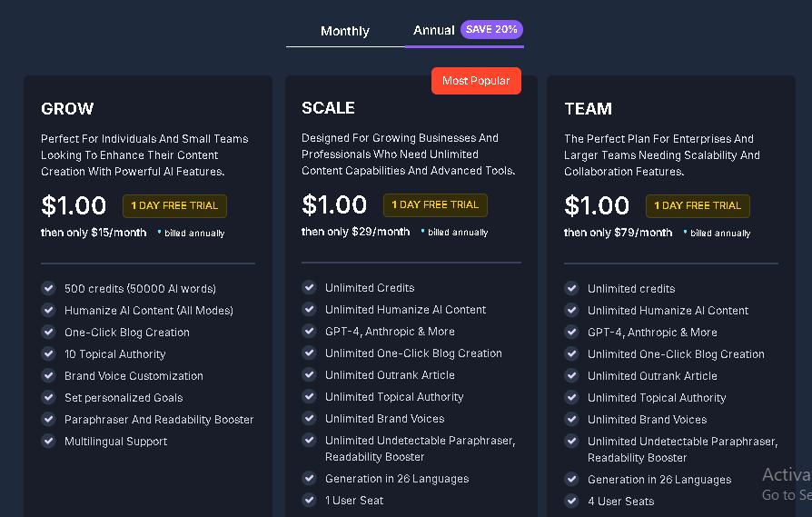Click check icon beside Brand Voice Customization
812x517 pixels.
(49, 375)
